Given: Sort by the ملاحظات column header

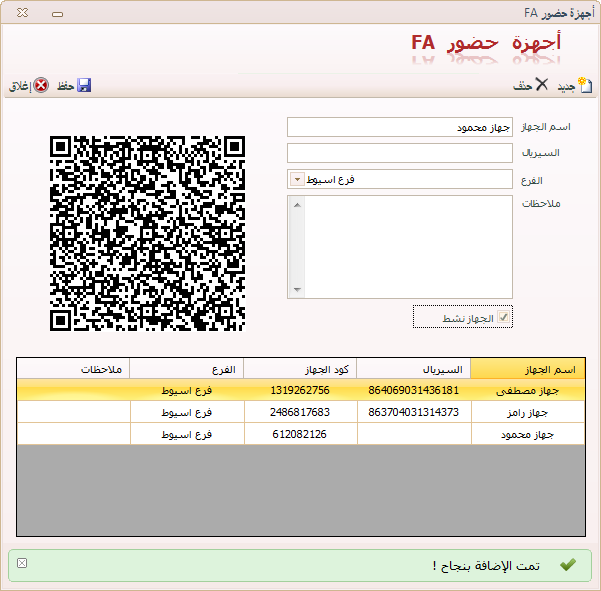Looking at the screenshot, I should point(73,369).
